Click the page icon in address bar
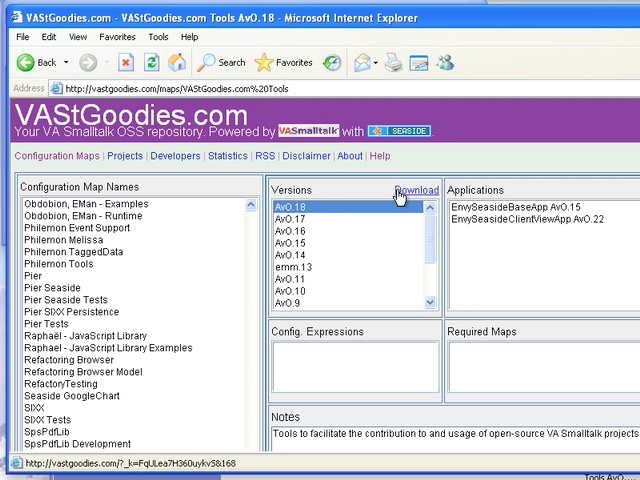This screenshot has height=480, width=640. pos(56,88)
